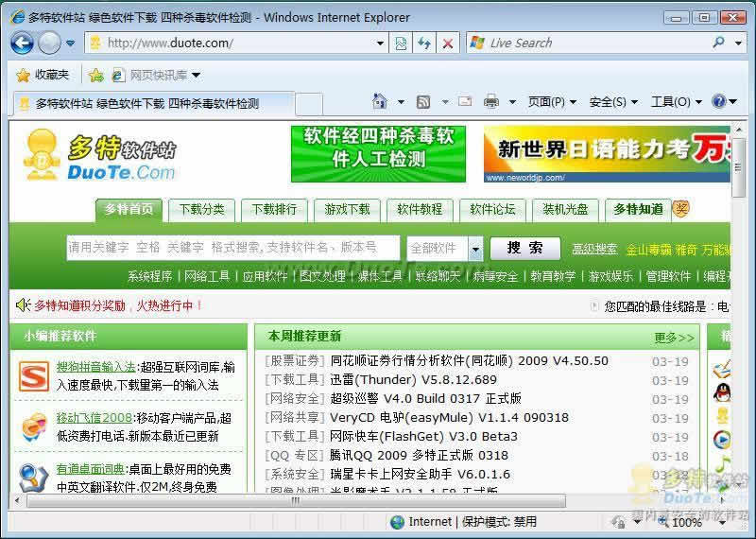Click the 更多>> link in 本周推荐更新

tap(674, 338)
